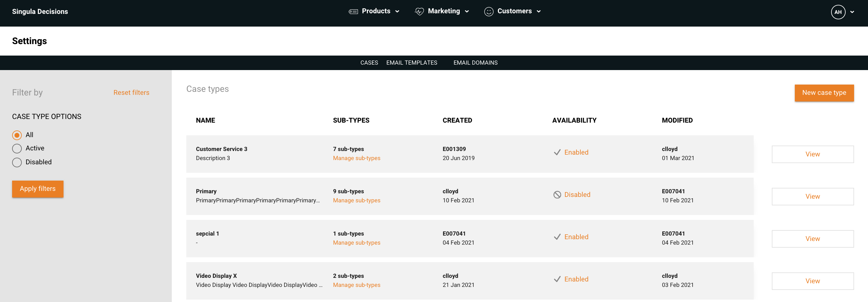Click the sepcial 1 name
The image size is (868, 302).
[x=207, y=234]
